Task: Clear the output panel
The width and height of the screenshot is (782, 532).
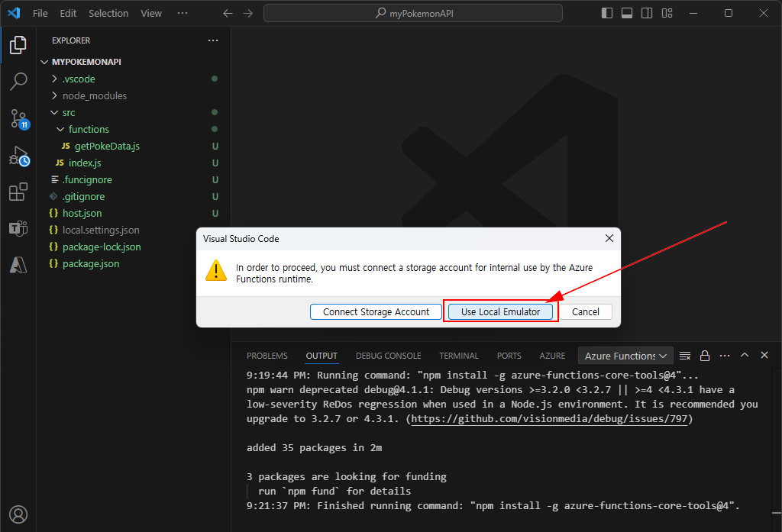Action: [x=685, y=356]
